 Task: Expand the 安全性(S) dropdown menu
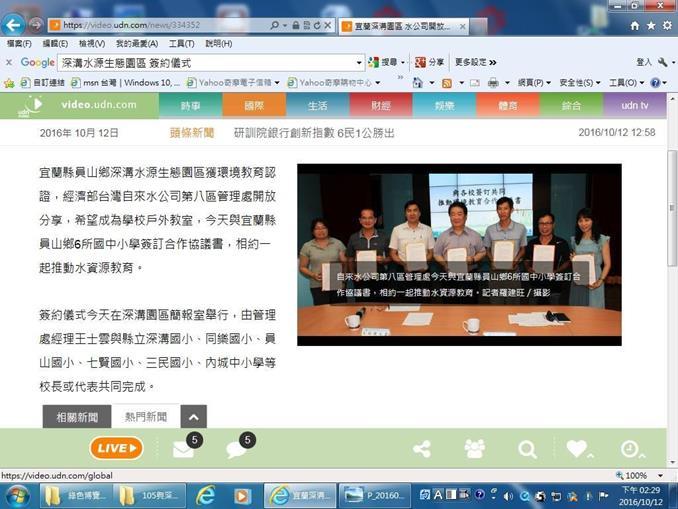pyautogui.click(x=580, y=82)
